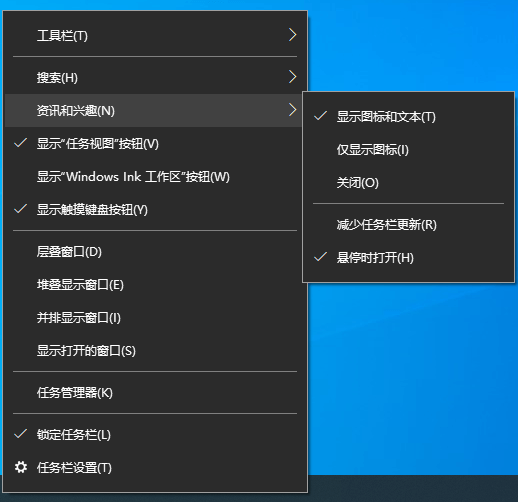518x502 pixels.
Task: Open the 工具栏(T) submenu entry
Action: point(155,35)
